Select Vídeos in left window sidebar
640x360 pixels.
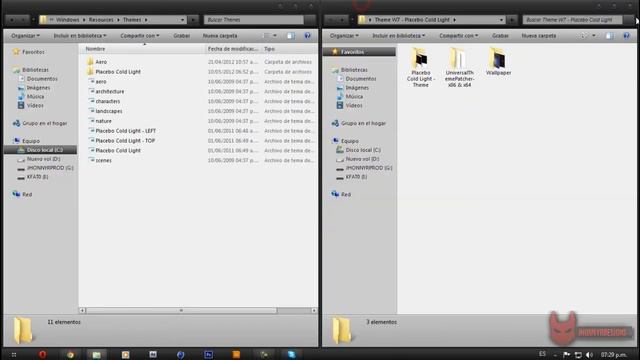[35, 106]
